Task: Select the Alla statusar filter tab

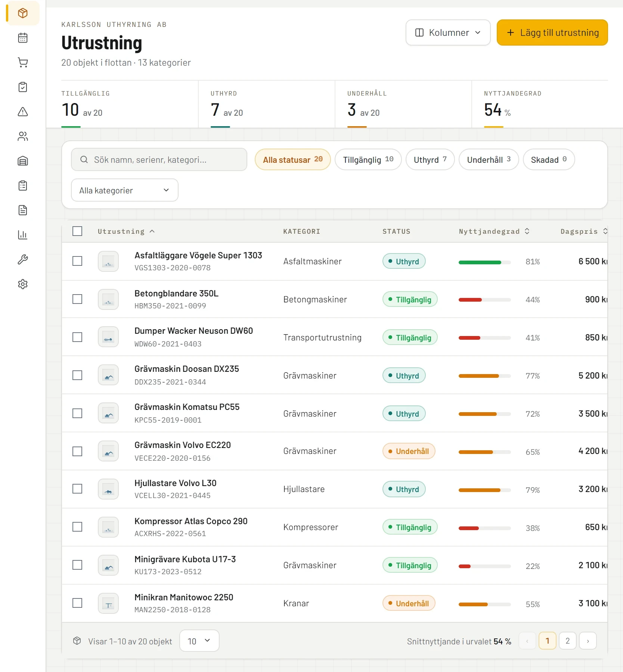Action: (293, 160)
